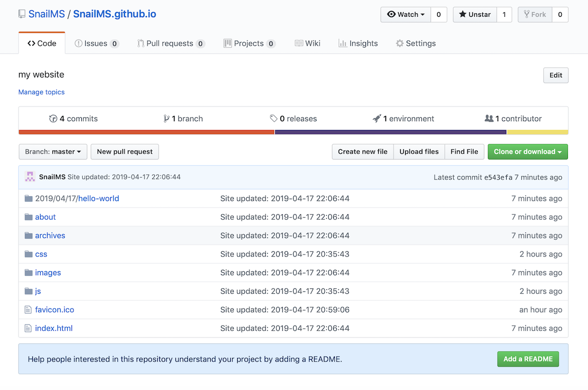Click the people icon beside 1 contributor

[489, 119]
